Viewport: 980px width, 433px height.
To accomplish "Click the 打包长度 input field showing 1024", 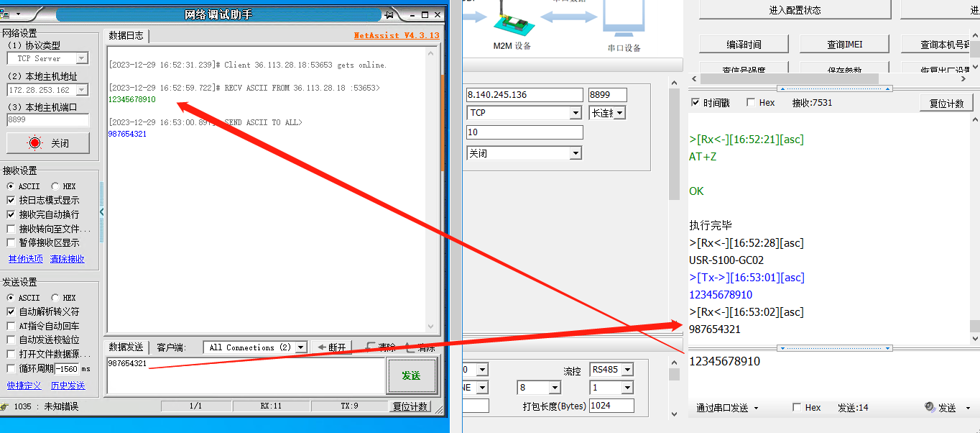I will [x=611, y=406].
